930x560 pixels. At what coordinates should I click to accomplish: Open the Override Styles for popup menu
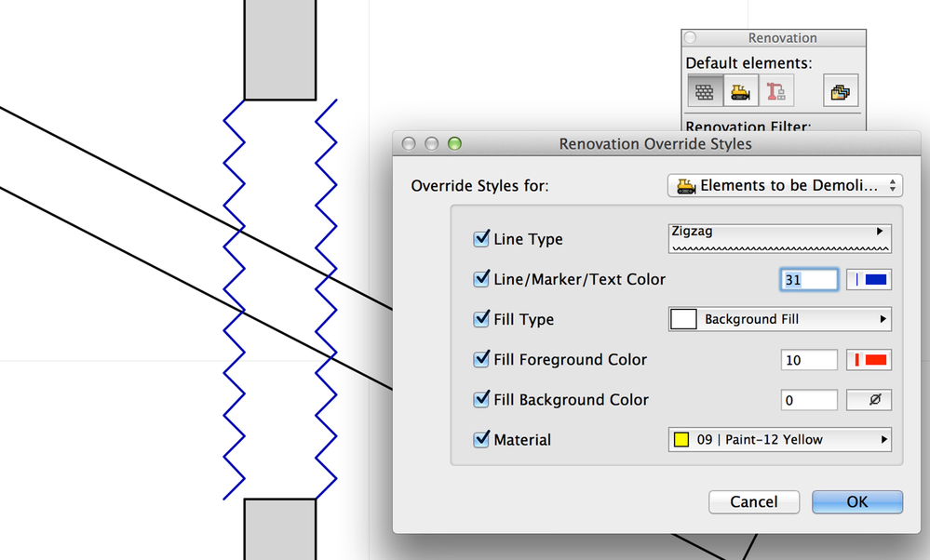coord(784,185)
